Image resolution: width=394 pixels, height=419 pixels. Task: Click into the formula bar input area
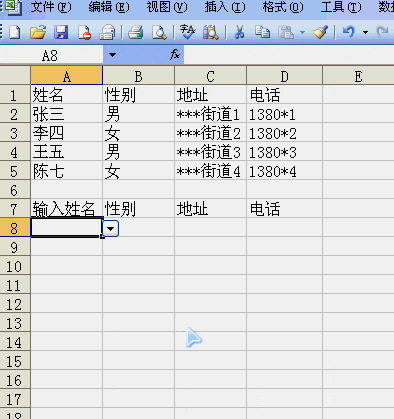click(x=289, y=55)
